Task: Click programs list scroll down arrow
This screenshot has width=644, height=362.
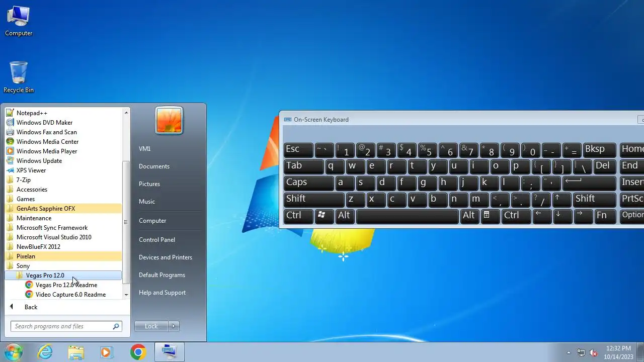Action: [x=126, y=295]
